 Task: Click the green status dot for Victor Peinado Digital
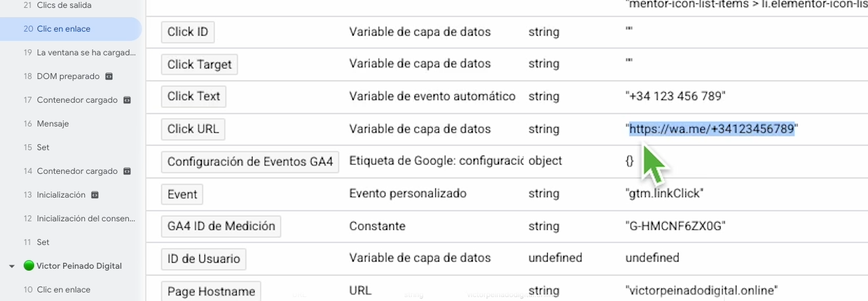[x=28, y=266]
